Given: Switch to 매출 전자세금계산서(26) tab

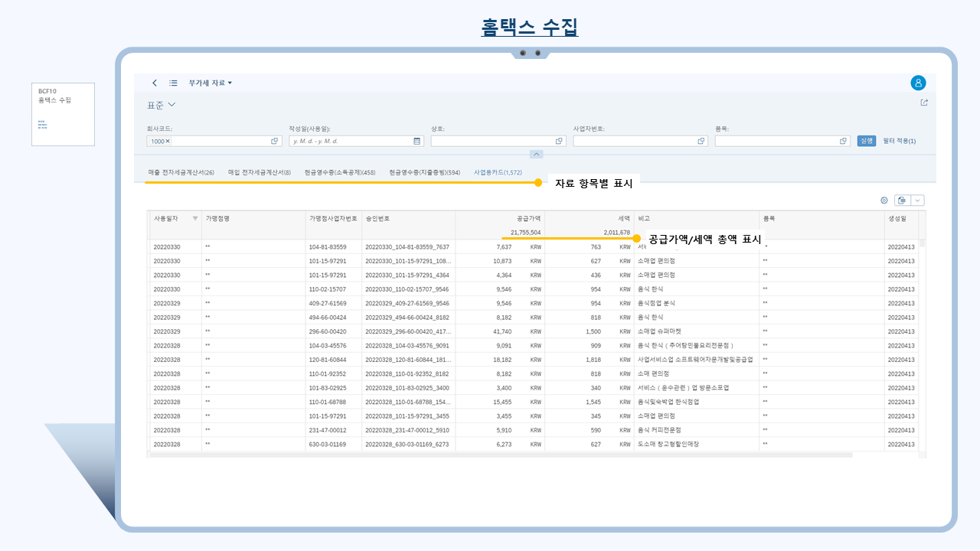Looking at the screenshot, I should click(181, 172).
